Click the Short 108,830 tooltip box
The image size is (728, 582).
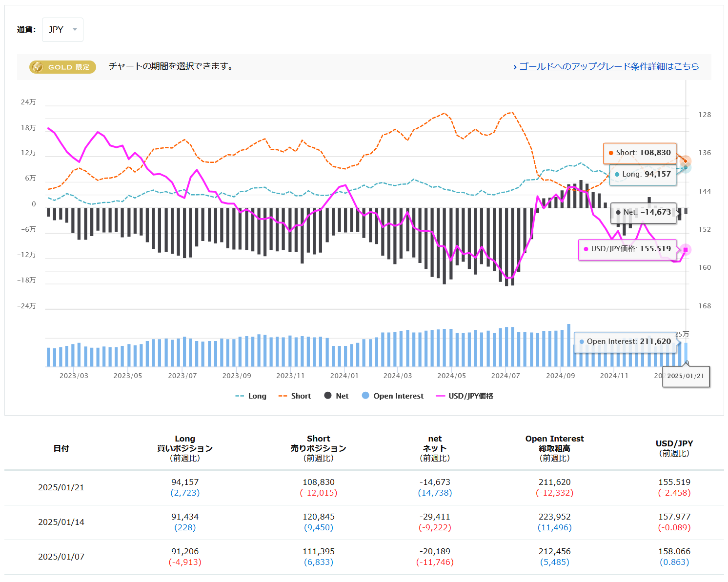coord(640,153)
